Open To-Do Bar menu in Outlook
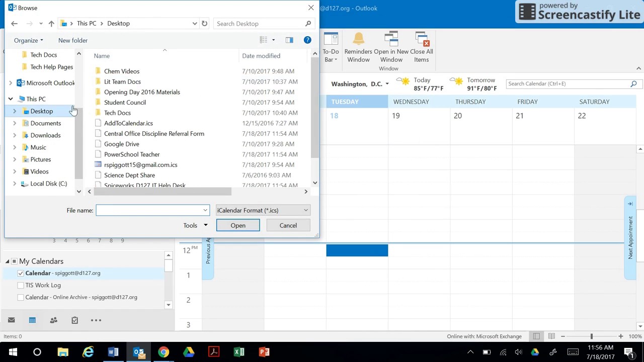 (331, 48)
